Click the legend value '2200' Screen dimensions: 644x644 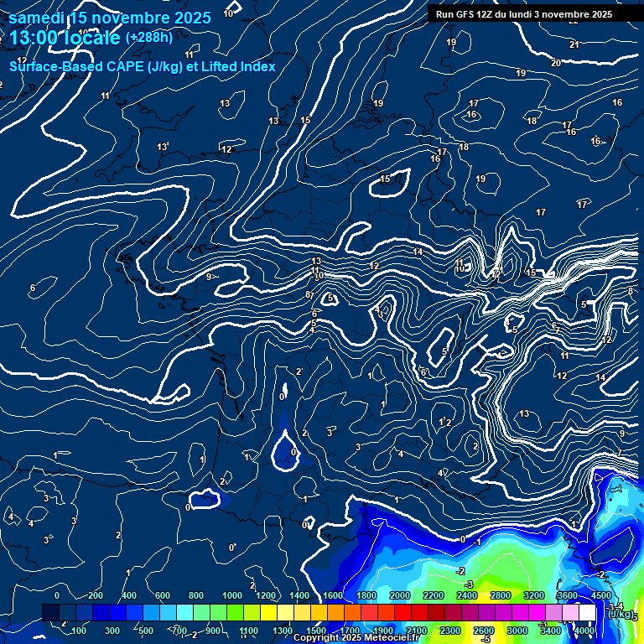(434, 595)
